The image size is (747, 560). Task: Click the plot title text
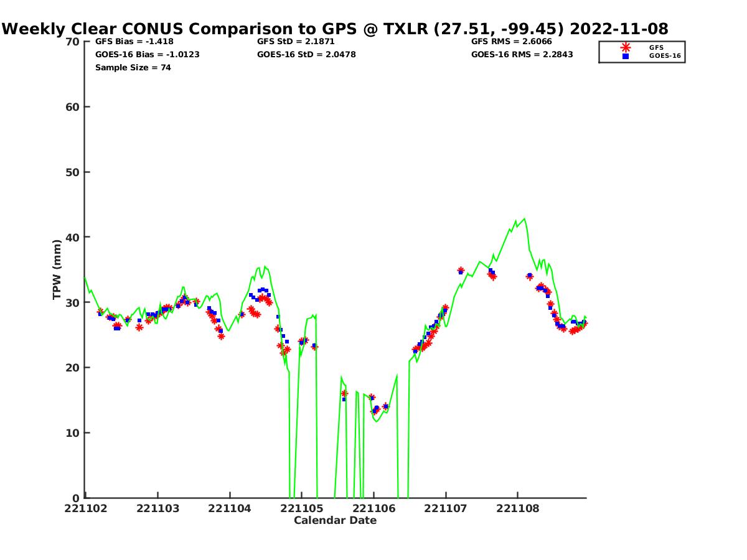point(336,29)
